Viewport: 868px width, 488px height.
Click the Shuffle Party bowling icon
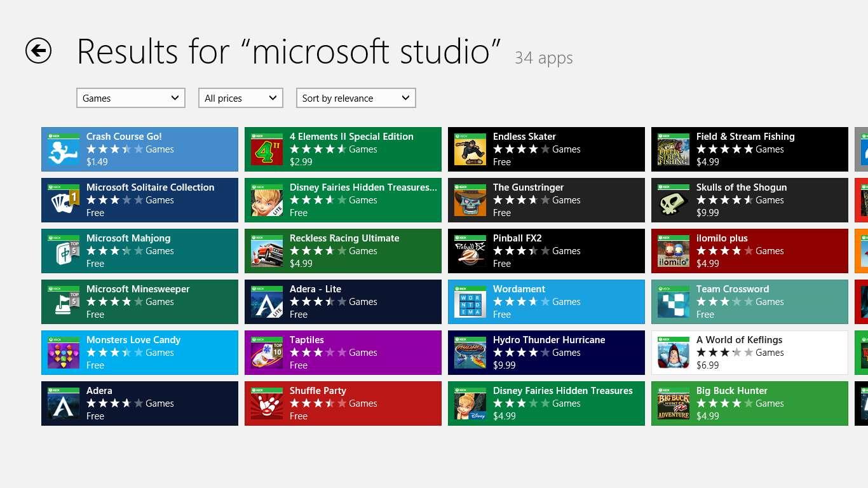point(267,403)
